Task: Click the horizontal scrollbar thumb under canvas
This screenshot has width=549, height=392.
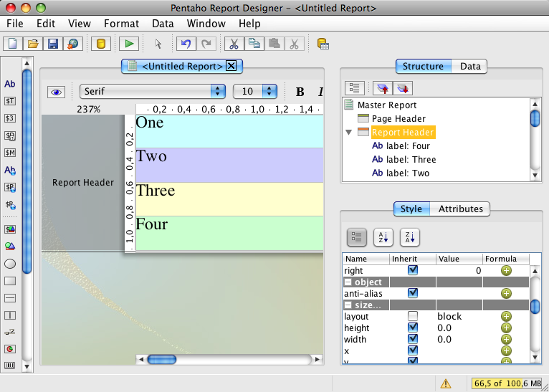Action: click(162, 359)
